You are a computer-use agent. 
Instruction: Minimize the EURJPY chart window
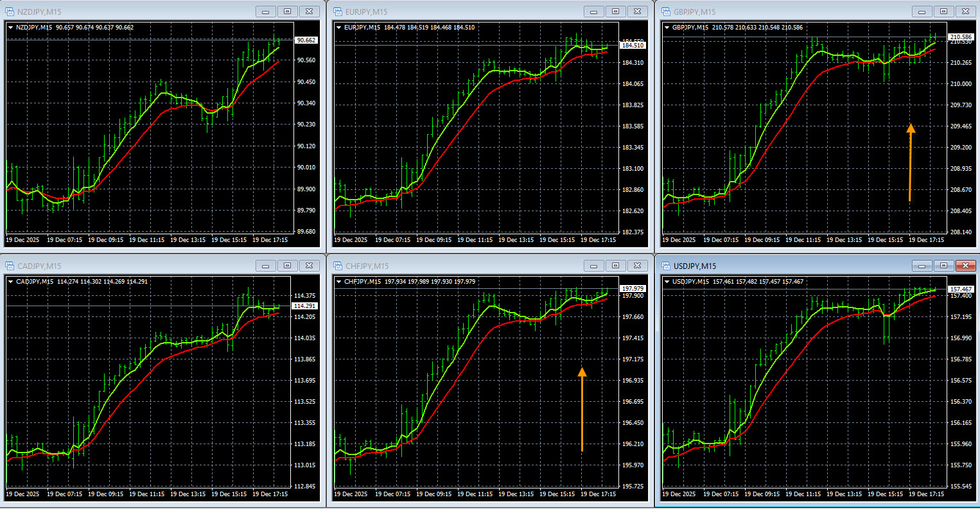[593, 12]
